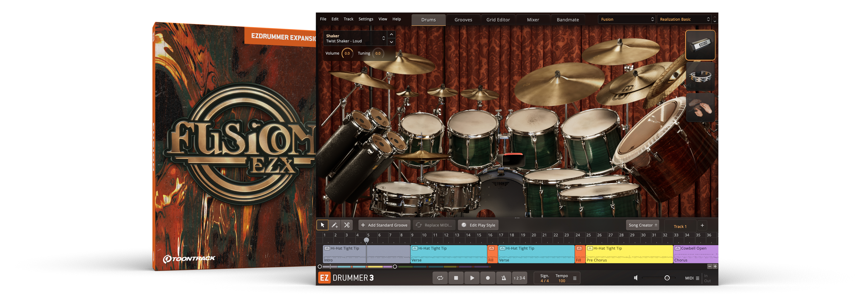Open the Settings menu

(366, 19)
